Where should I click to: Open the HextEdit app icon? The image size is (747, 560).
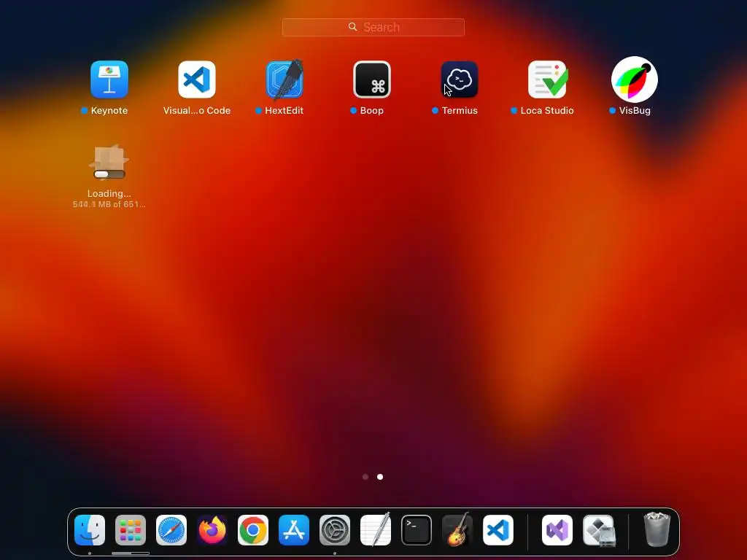(x=285, y=79)
